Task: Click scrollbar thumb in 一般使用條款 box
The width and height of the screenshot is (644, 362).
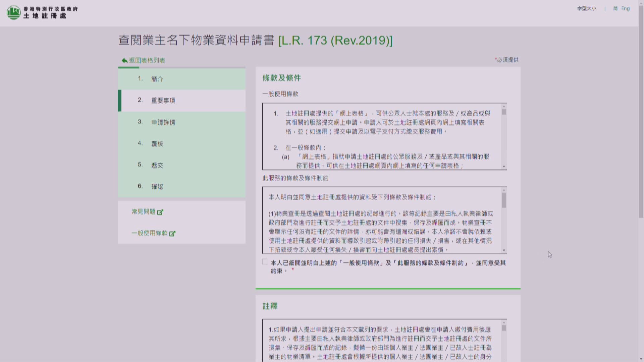Action: (504, 112)
